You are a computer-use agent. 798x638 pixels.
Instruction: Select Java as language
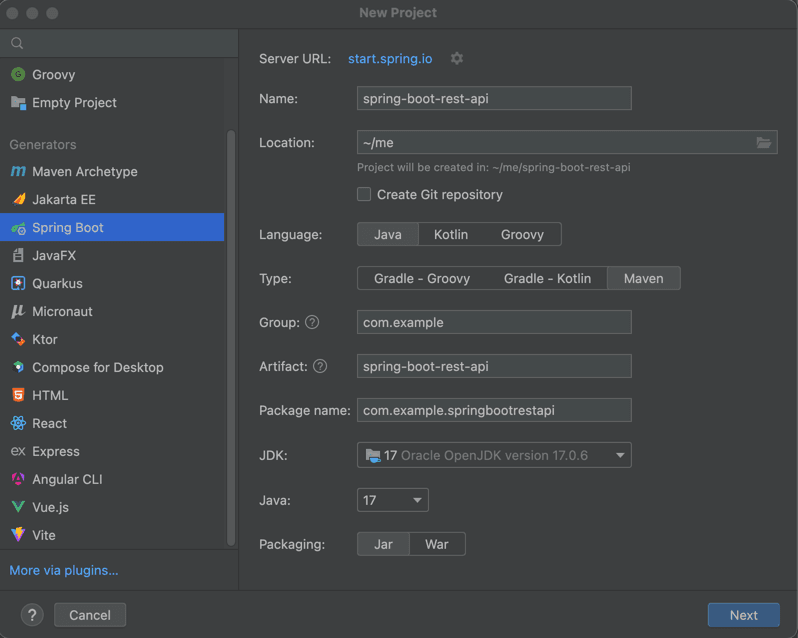point(388,235)
